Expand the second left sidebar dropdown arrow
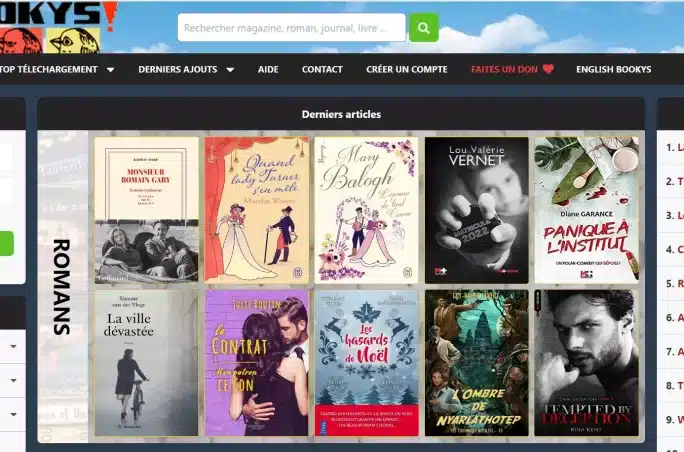This screenshot has width=684, height=452. click(x=14, y=380)
